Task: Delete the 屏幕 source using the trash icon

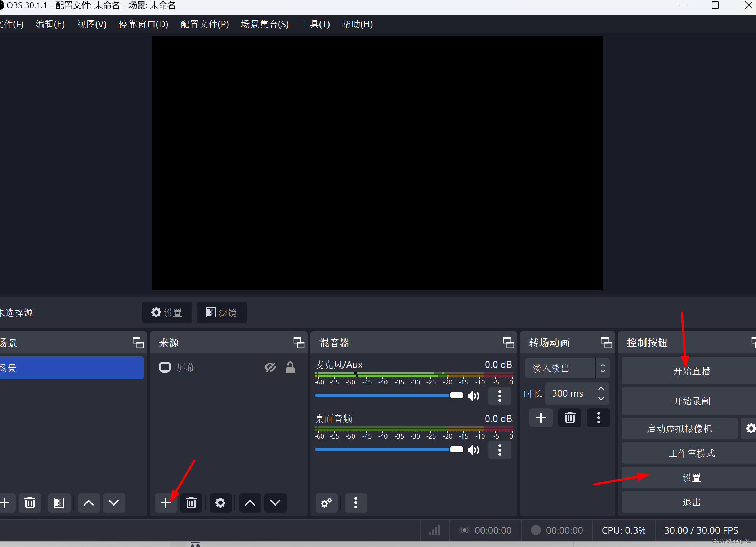Action: pos(191,503)
